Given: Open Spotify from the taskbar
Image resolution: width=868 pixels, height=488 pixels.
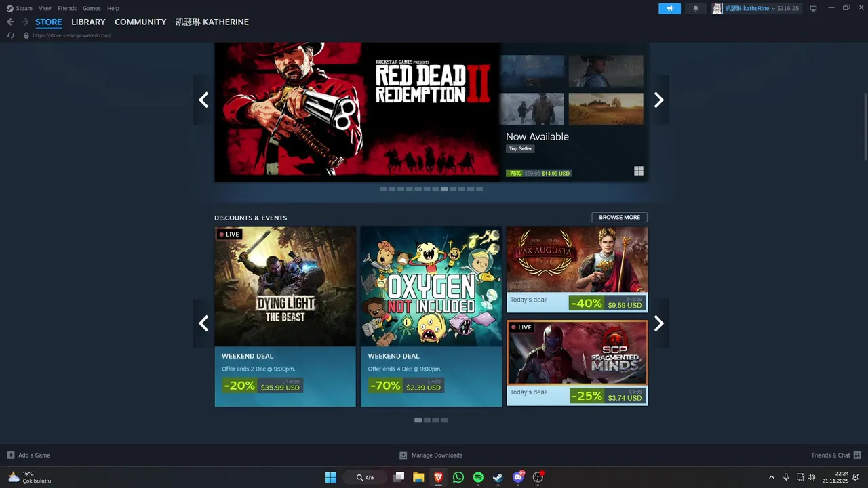Looking at the screenshot, I should click(478, 477).
